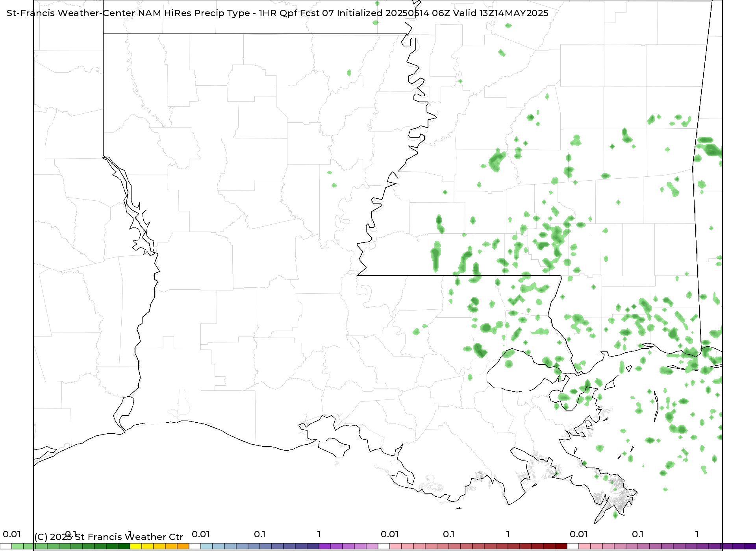
Task: Select the orange swatch ending the yellow scale
Action: point(183,546)
